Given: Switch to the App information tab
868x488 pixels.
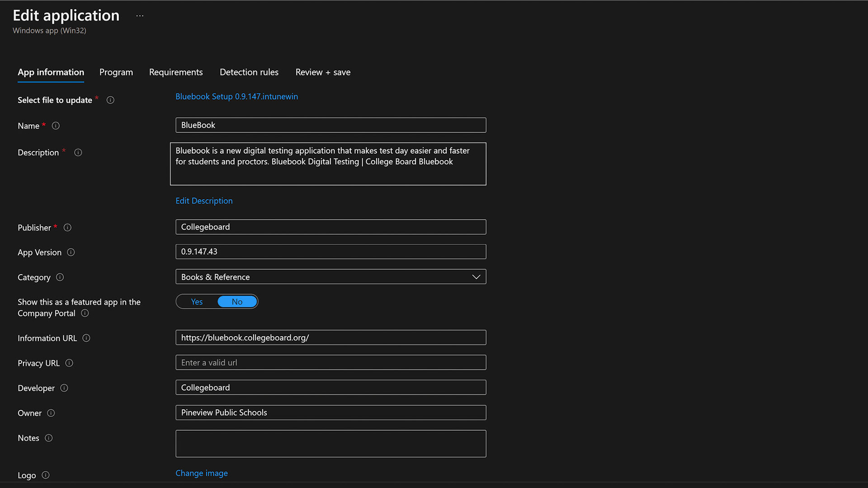Looking at the screenshot, I should [51, 72].
